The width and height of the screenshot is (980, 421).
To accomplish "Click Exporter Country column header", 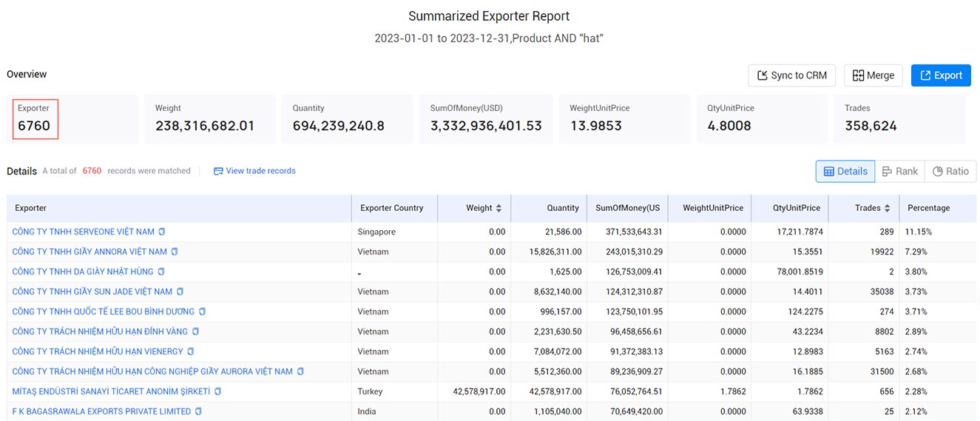I will (394, 208).
